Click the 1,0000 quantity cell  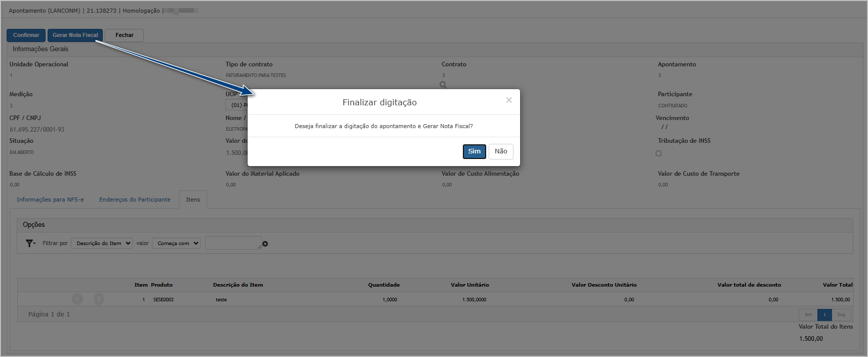[x=390, y=300]
